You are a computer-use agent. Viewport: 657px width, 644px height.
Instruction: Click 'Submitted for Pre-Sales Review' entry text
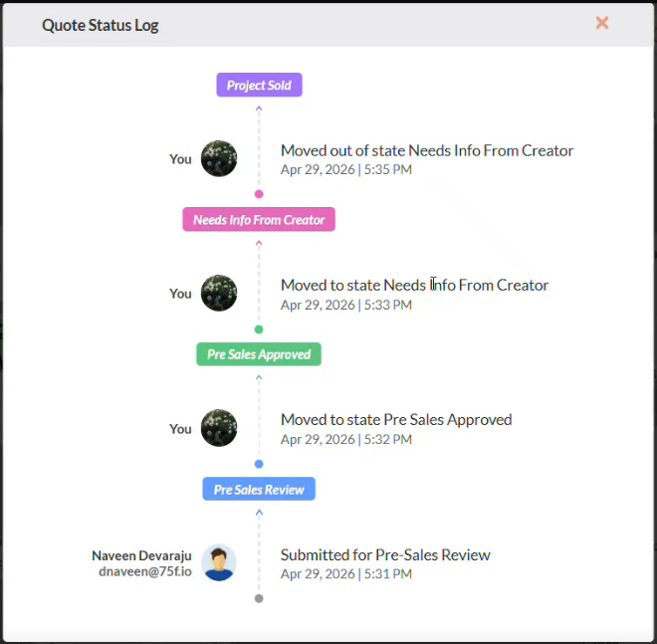[x=385, y=554]
